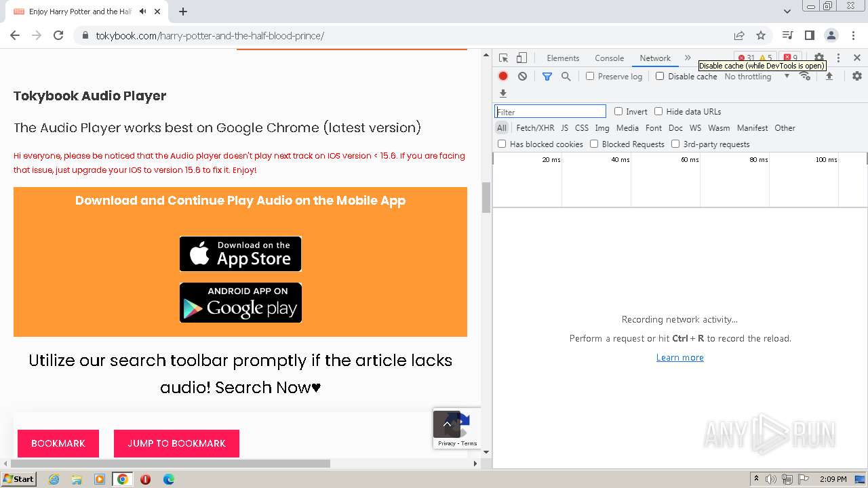Enable Disable cache checkbox
This screenshot has width=868, height=488.
pyautogui.click(x=660, y=76)
